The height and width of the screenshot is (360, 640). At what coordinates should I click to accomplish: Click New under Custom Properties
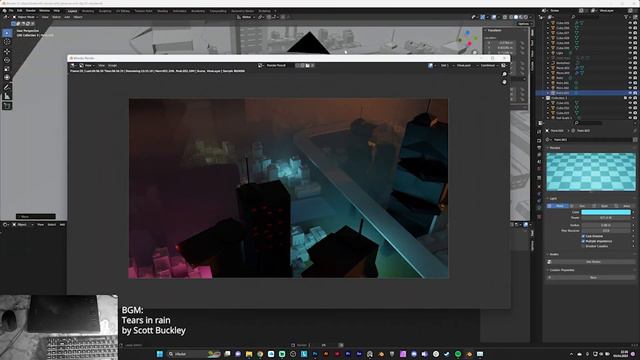click(x=593, y=277)
